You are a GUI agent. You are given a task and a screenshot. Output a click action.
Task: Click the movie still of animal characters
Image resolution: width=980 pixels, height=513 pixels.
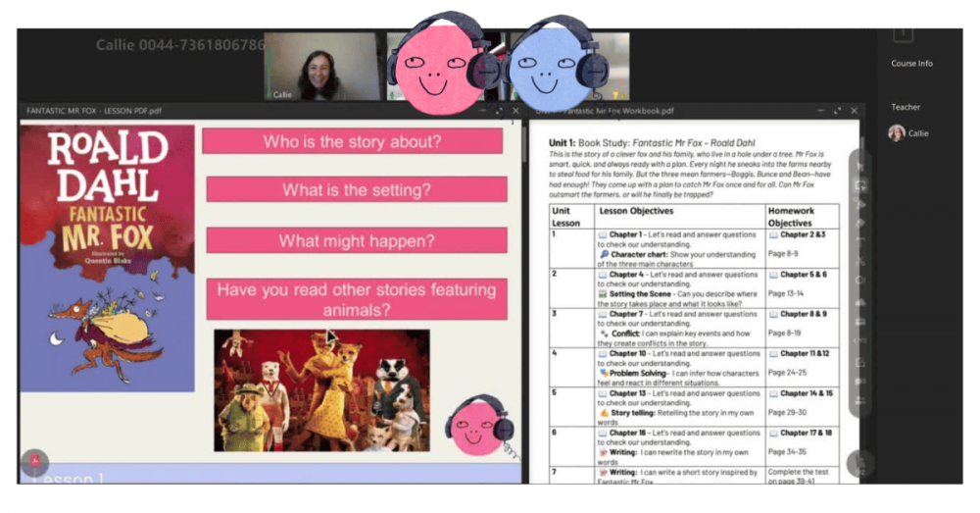point(321,390)
